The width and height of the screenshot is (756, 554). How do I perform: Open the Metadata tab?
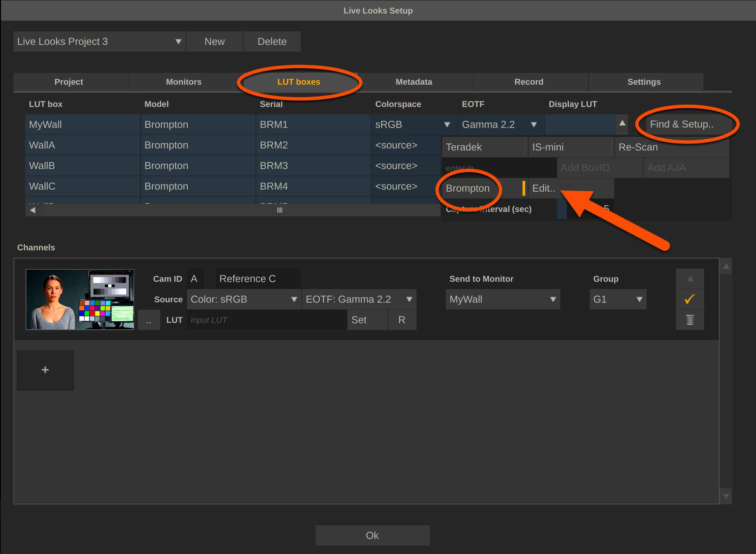[x=414, y=82]
